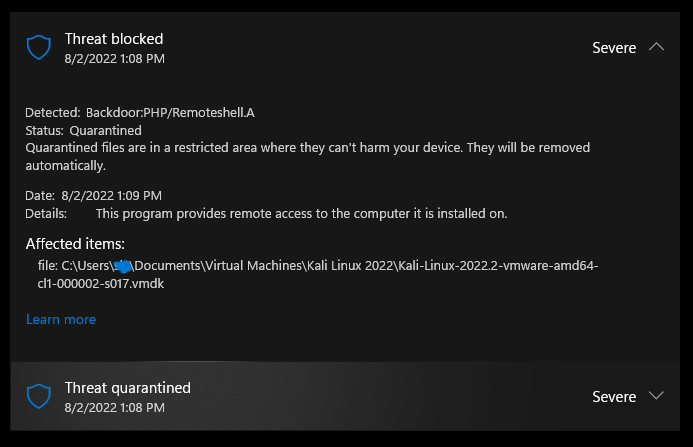Click the Threat quarantined heading
This screenshot has height=447, width=693.
click(127, 388)
